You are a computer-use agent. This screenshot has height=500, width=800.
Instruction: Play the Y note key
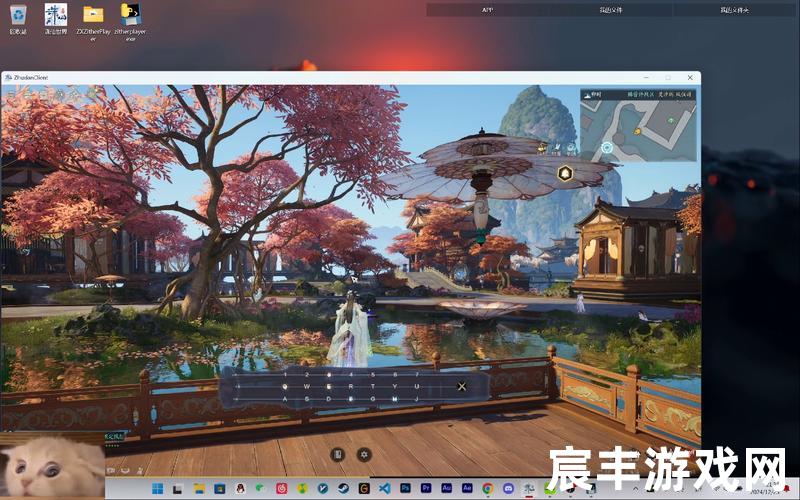394,387
